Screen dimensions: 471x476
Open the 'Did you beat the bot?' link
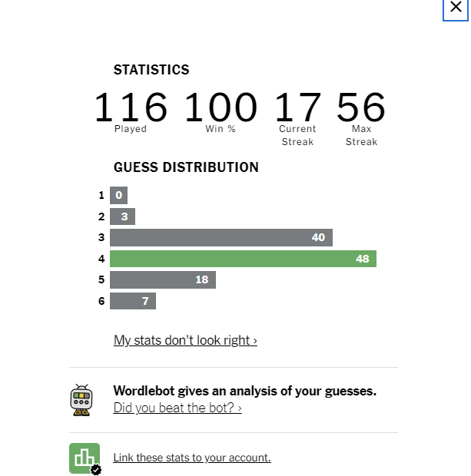click(x=177, y=408)
